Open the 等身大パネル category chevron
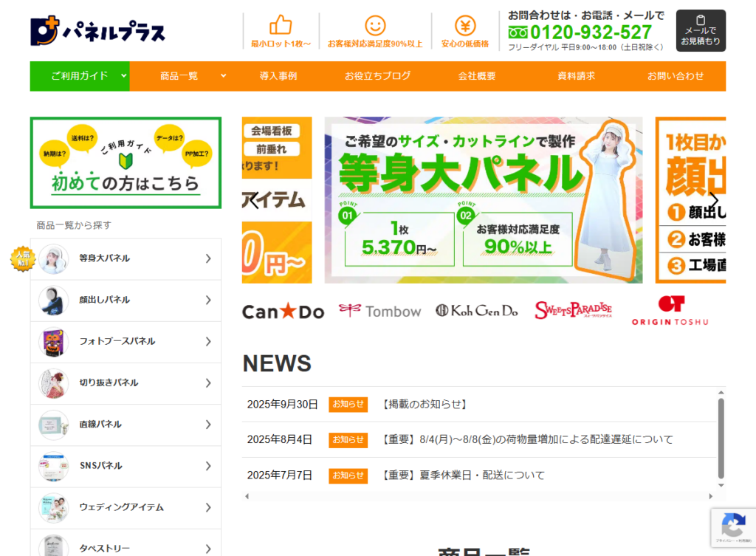This screenshot has height=556, width=756. click(x=208, y=258)
